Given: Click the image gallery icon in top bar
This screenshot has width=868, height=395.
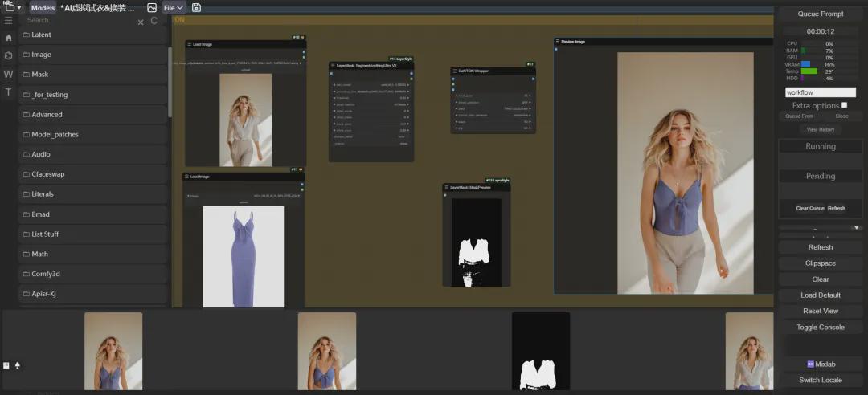Looking at the screenshot, I should [x=151, y=7].
